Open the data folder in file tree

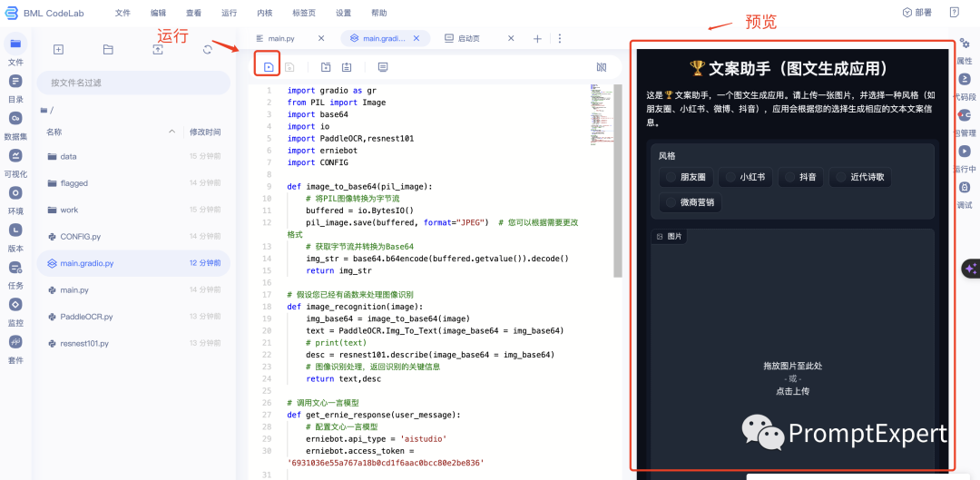[x=68, y=156]
